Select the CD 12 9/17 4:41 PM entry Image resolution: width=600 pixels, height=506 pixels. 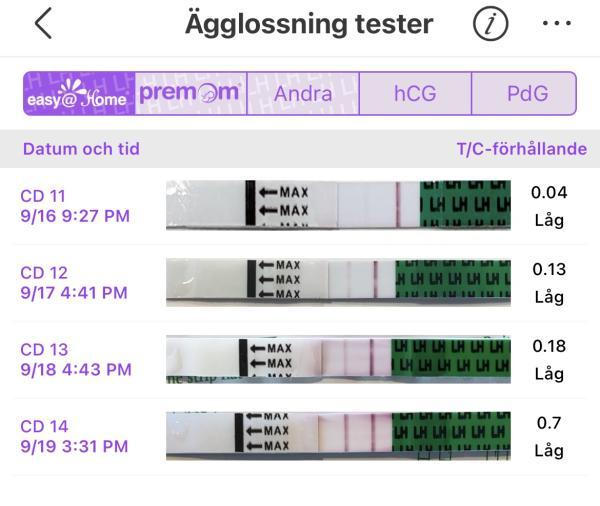[x=74, y=283]
